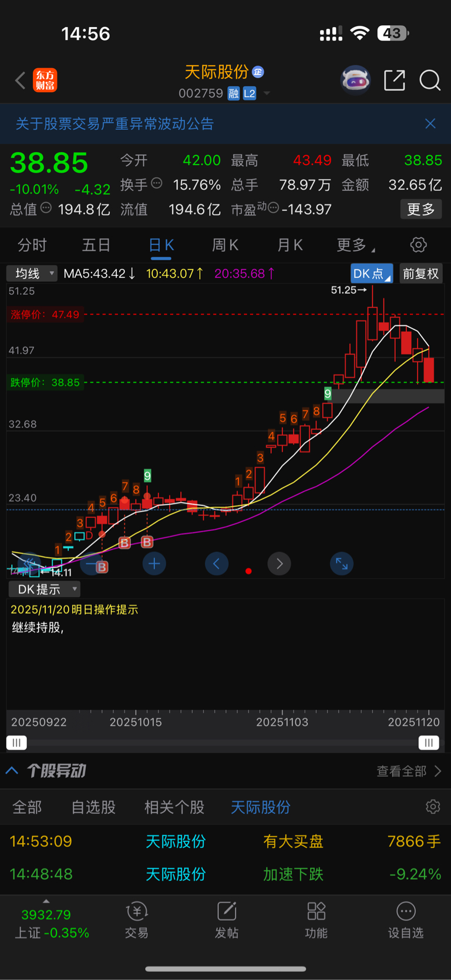Tap the info icon beside 总值
The image size is (451, 980).
(46, 208)
